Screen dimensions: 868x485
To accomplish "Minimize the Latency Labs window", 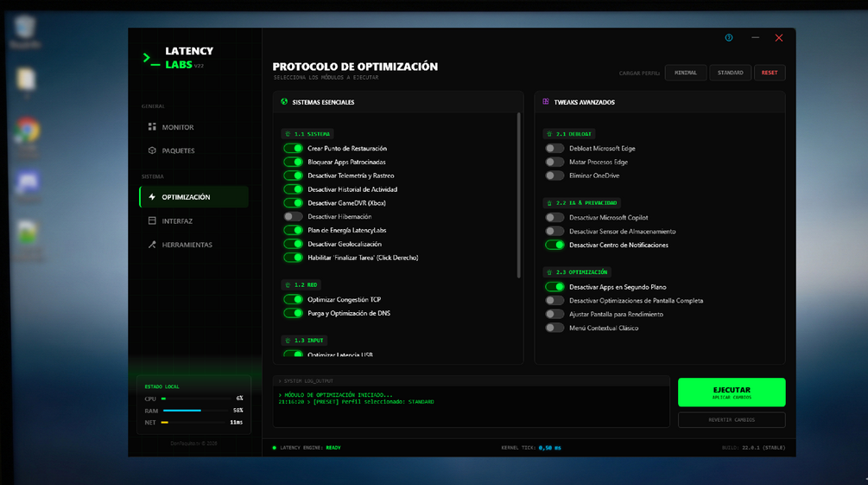I will pos(755,38).
